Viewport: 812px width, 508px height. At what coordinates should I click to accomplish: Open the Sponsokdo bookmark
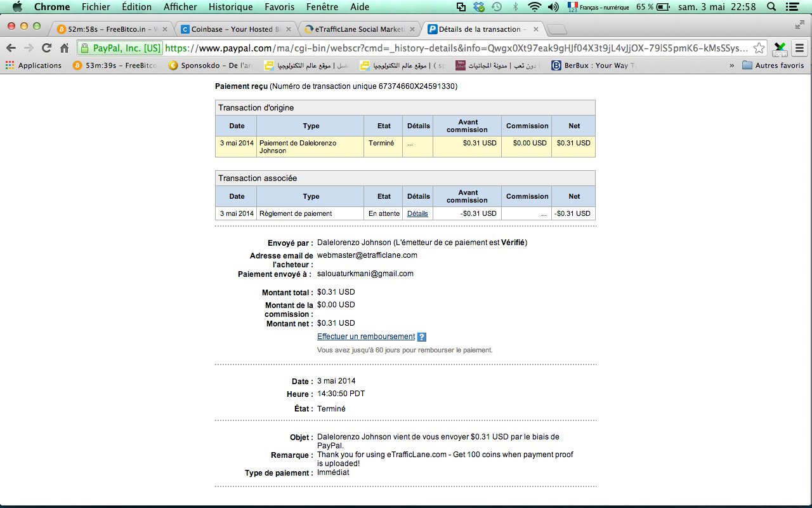click(x=212, y=65)
